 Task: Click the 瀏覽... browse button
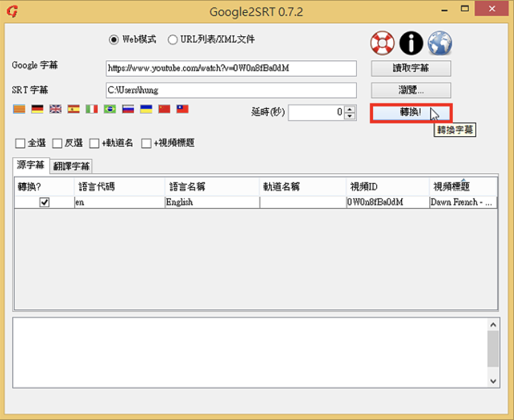pos(411,90)
